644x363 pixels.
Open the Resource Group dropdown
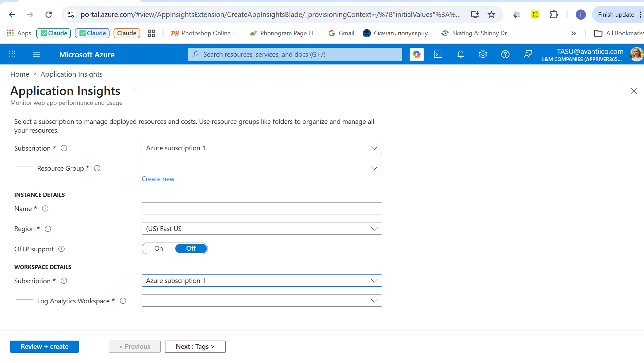click(262, 168)
